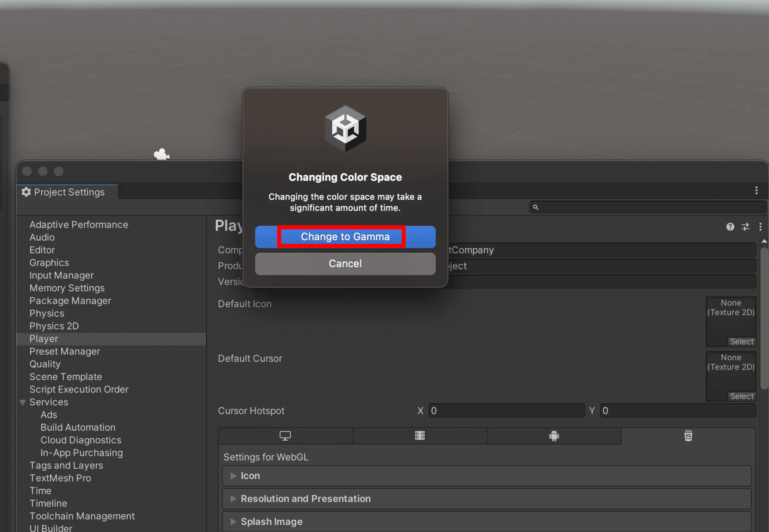This screenshot has width=769, height=532.
Task: Switch to Android platform settings tab
Action: tap(554, 436)
